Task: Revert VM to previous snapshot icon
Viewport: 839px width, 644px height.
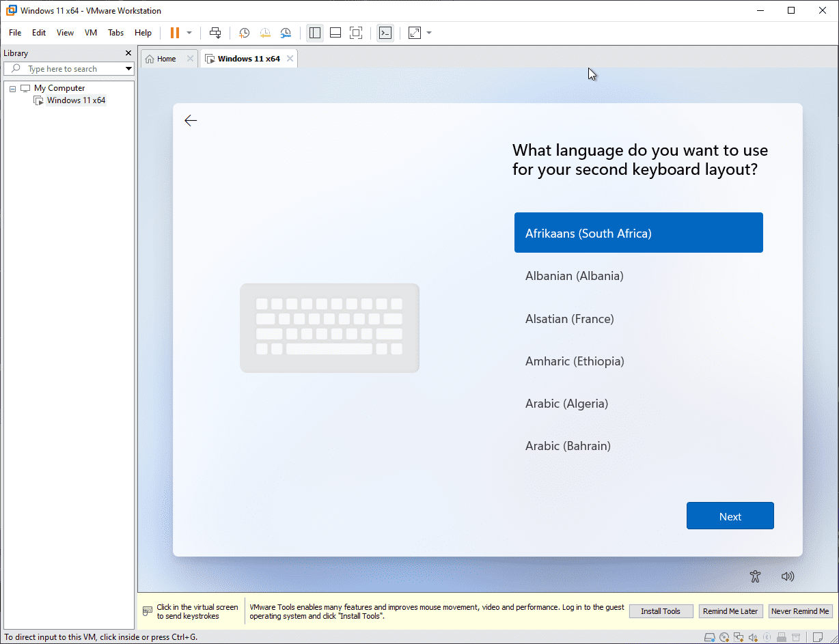Action: [x=265, y=33]
